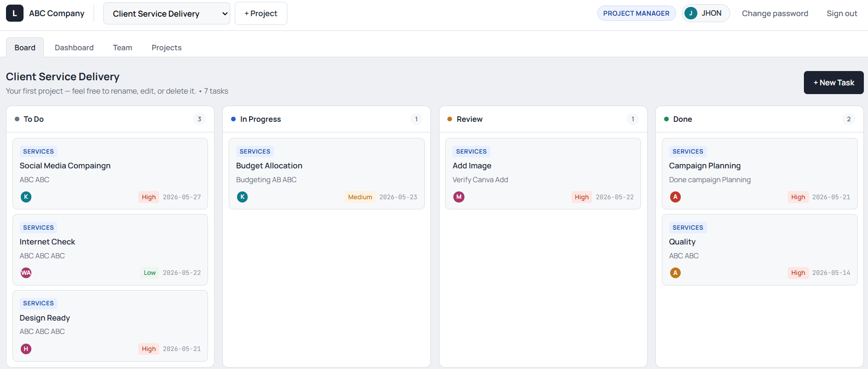Click the ABC Company name

pyautogui.click(x=57, y=13)
